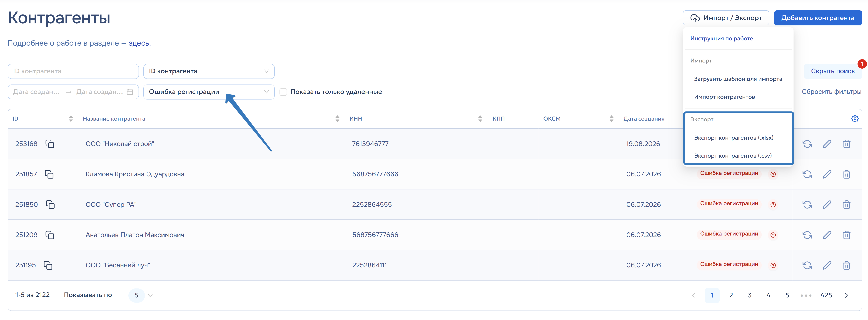Click the refresh icon for Климова Кристина Эдуардовна
Viewport: 868px width, 320px height.
[x=807, y=174]
